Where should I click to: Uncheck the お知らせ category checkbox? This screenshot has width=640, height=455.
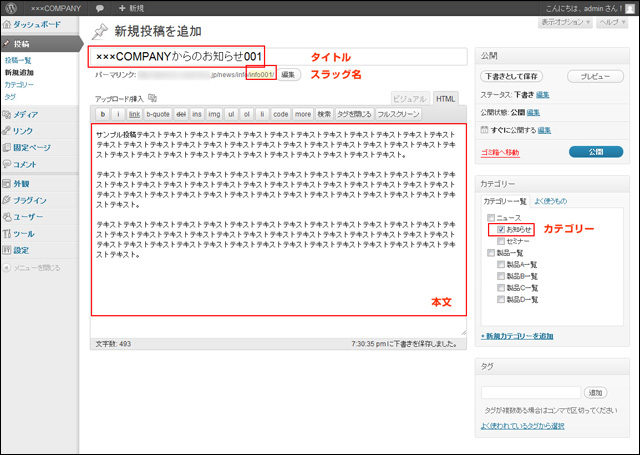[501, 229]
